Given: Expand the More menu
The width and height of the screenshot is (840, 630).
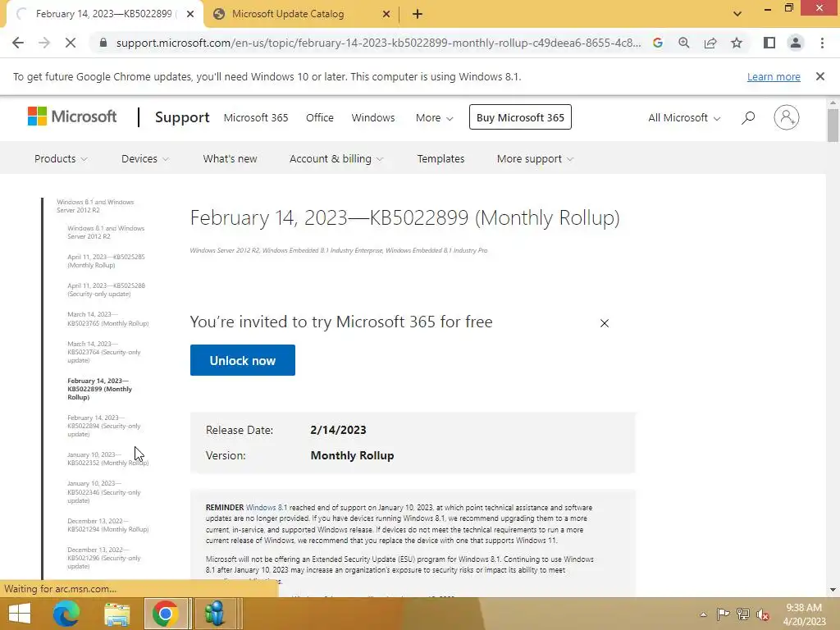Looking at the screenshot, I should click(435, 117).
